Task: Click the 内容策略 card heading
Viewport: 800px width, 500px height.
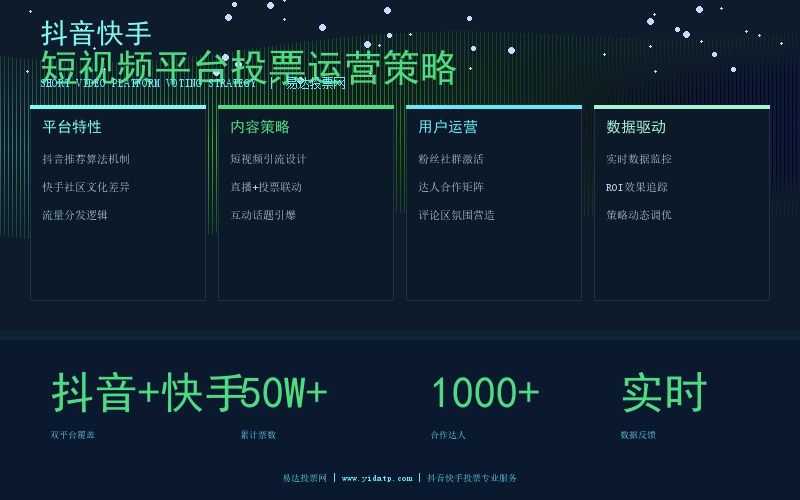Action: click(260, 127)
